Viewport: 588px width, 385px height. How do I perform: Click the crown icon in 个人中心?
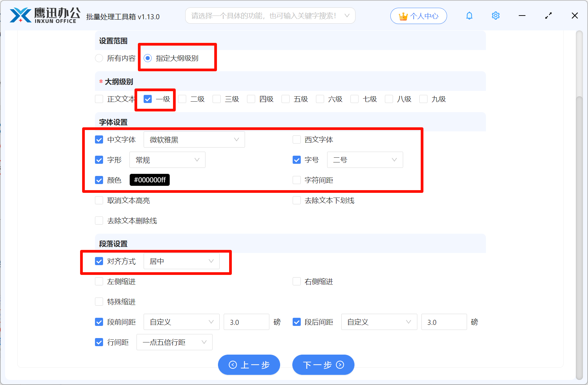[403, 16]
